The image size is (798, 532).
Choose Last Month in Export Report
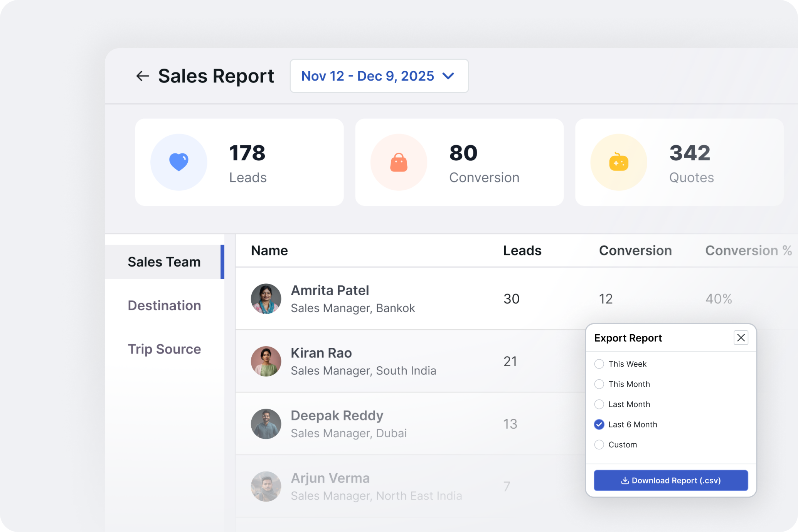click(599, 404)
